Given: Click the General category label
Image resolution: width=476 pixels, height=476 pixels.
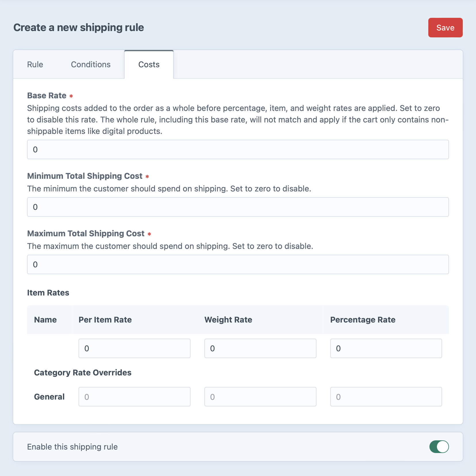Looking at the screenshot, I should [49, 396].
